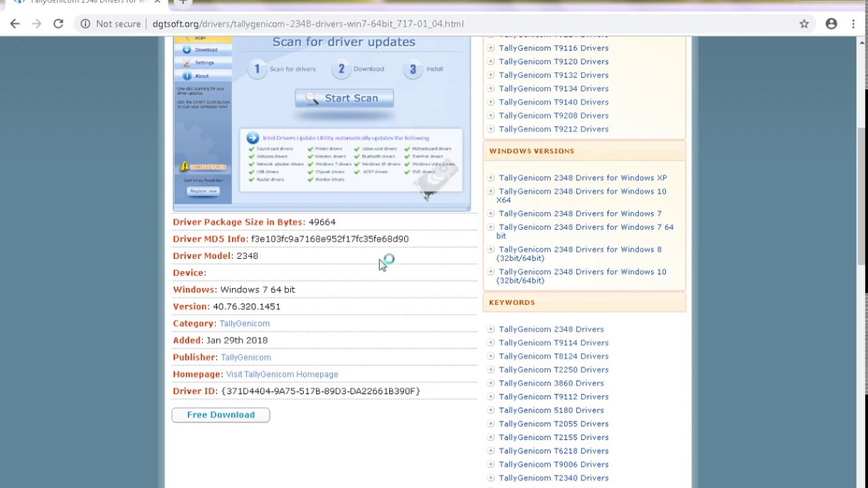Click the Driver ID GUID text
The height and width of the screenshot is (488, 868).
pyautogui.click(x=321, y=392)
